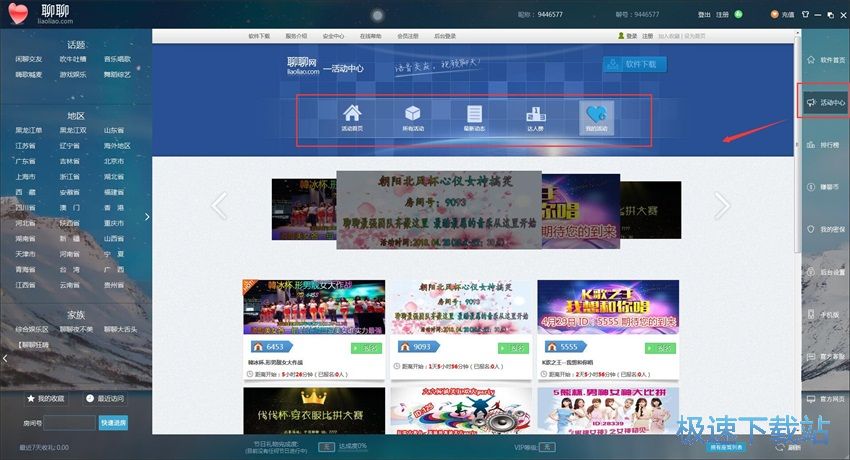This screenshot has height=460, width=850.
Task: Open 最近访问 recent visits
Action: (x=105, y=398)
